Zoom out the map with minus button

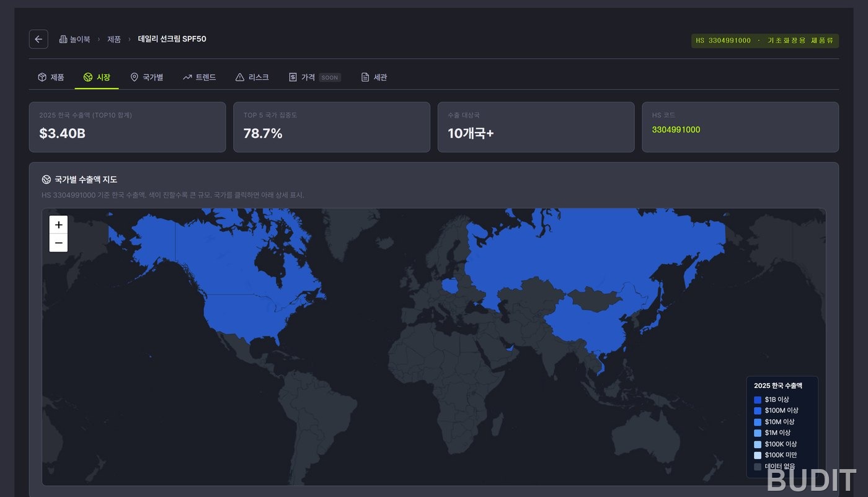pos(58,243)
